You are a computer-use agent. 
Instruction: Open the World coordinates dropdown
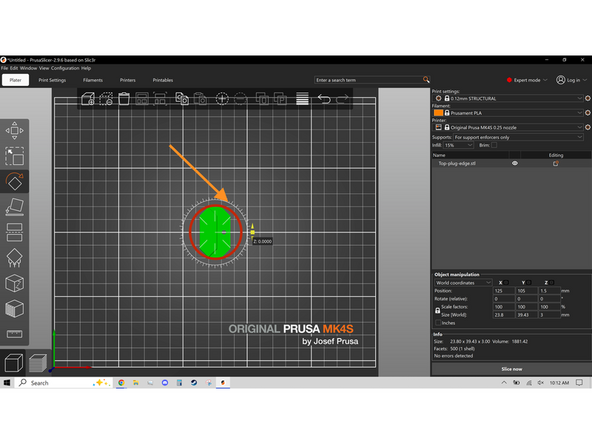[462, 282]
